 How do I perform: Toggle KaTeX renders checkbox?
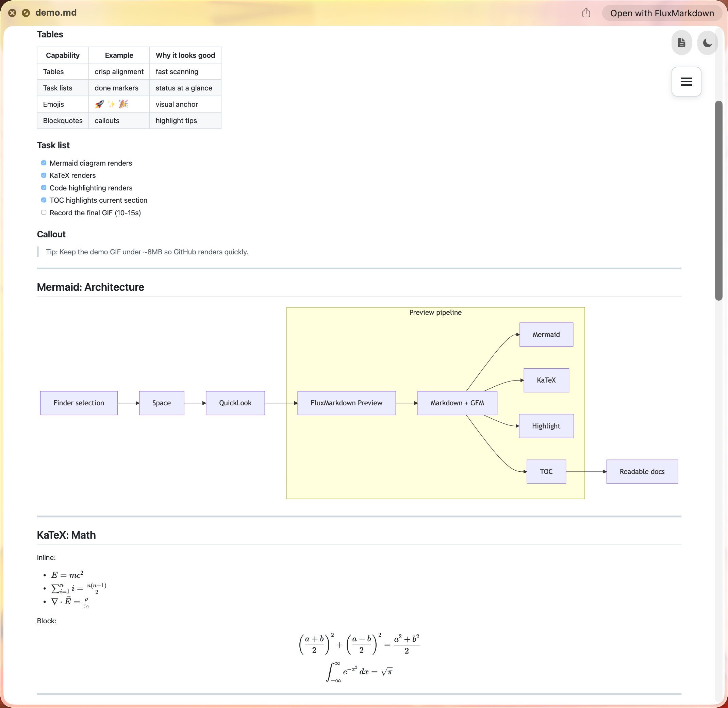point(44,175)
